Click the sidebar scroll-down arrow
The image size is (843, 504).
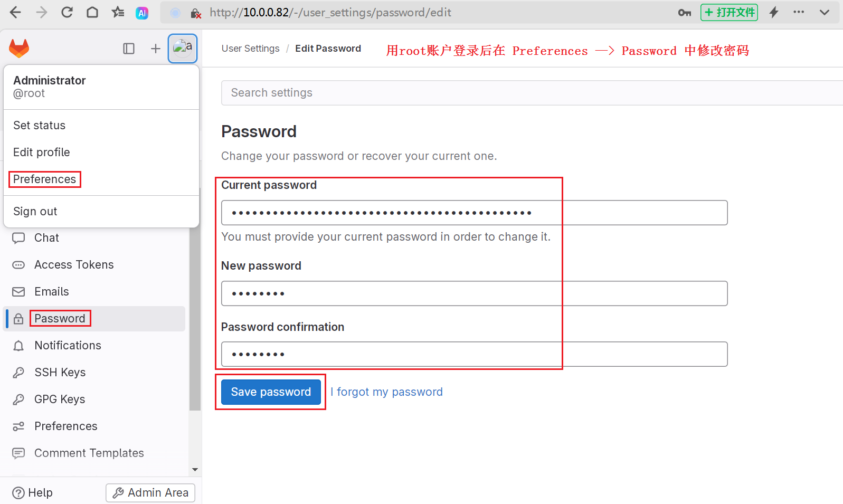coord(195,469)
